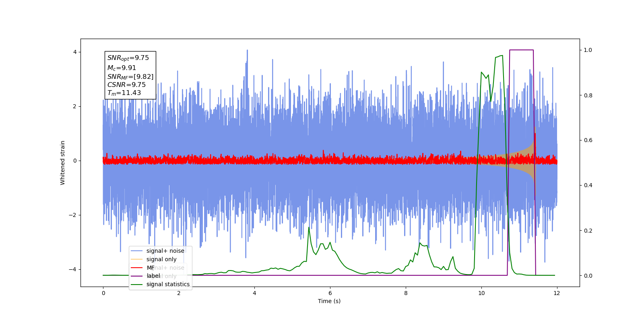Image resolution: width=644 pixels, height=322 pixels.
Task: Click right-axis tick label 0.6
Action: pos(588,140)
